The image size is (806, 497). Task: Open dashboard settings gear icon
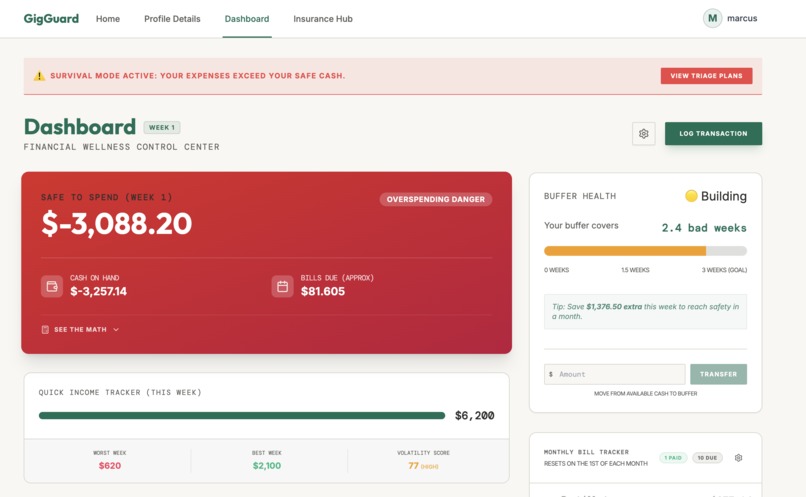click(644, 134)
